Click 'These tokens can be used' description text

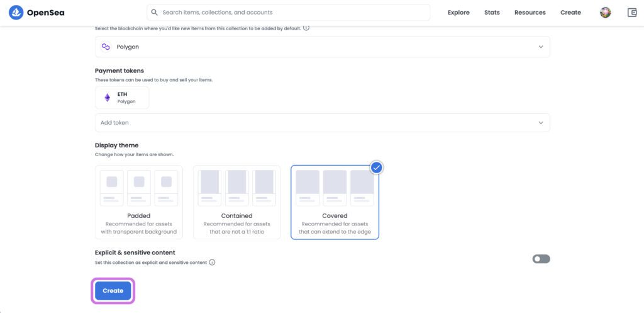[153, 80]
